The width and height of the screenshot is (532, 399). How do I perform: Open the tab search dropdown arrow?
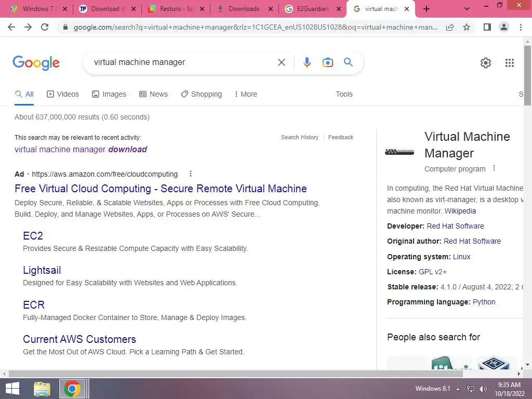[x=467, y=9]
